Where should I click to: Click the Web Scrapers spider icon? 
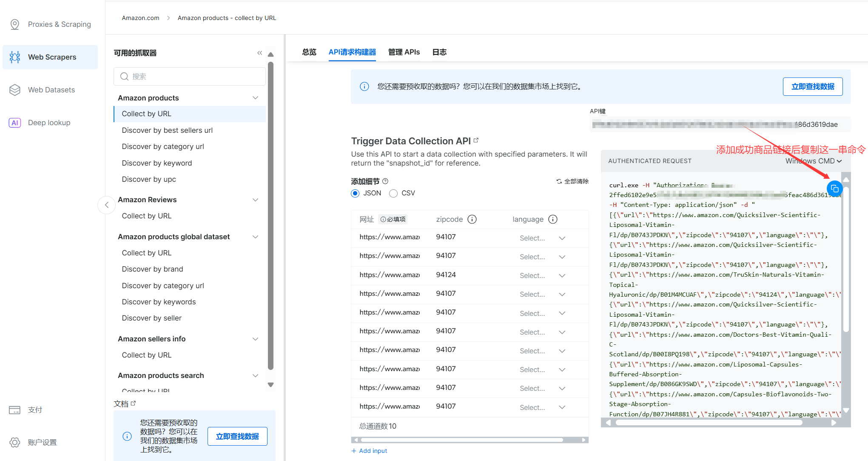[x=15, y=57]
